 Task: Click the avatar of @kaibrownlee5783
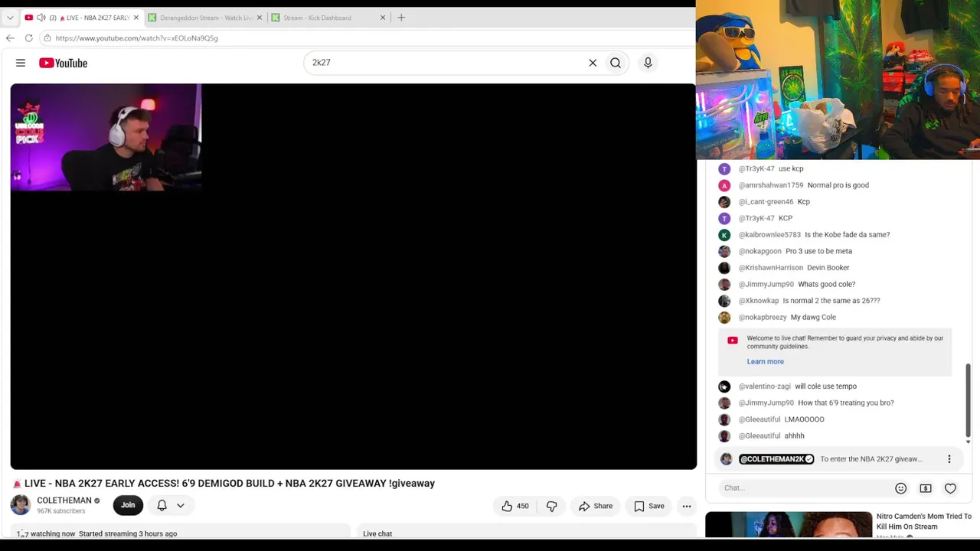tap(724, 235)
